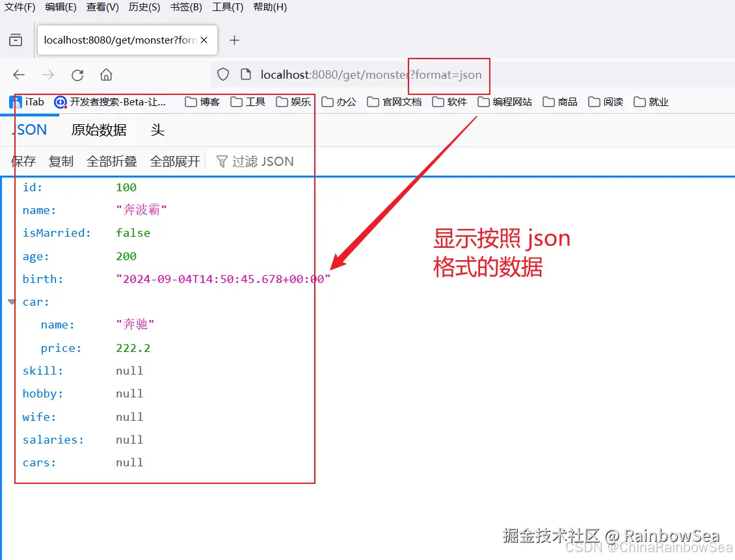735x560 pixels.
Task: Click the forward navigation arrow
Action: [48, 75]
